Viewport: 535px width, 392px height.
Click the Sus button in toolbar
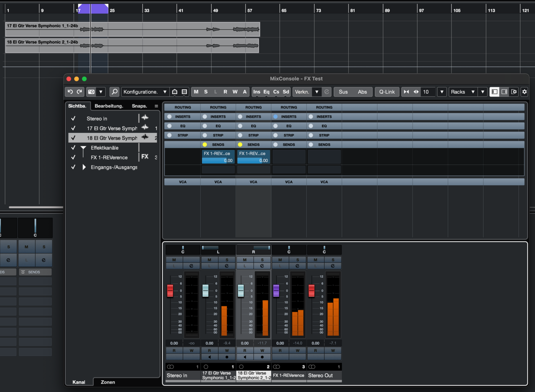click(x=343, y=92)
